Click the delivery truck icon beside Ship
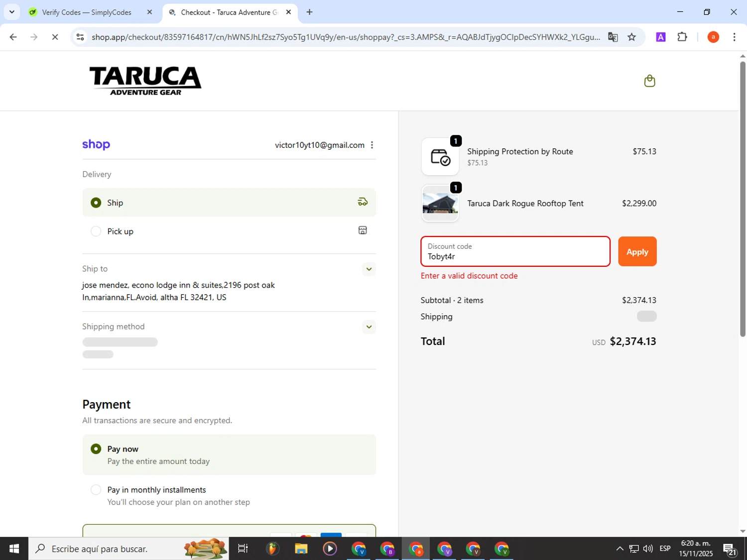The height and width of the screenshot is (560, 747). [363, 202]
